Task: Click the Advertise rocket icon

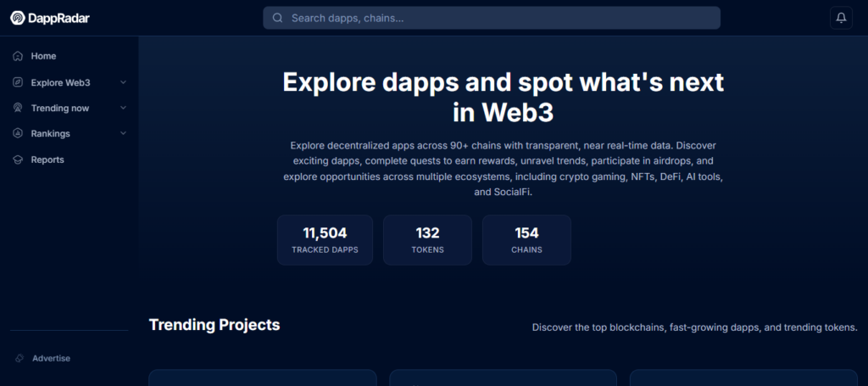Action: tap(19, 358)
